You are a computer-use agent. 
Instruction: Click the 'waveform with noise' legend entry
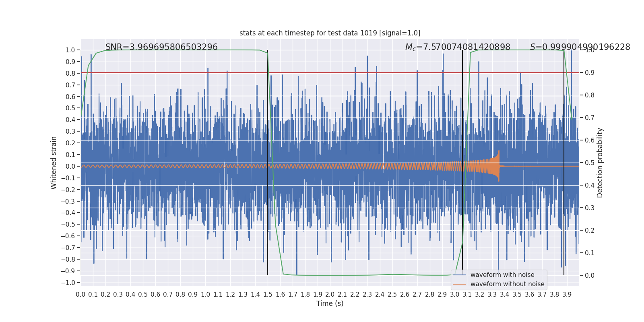pyautogui.click(x=502, y=275)
